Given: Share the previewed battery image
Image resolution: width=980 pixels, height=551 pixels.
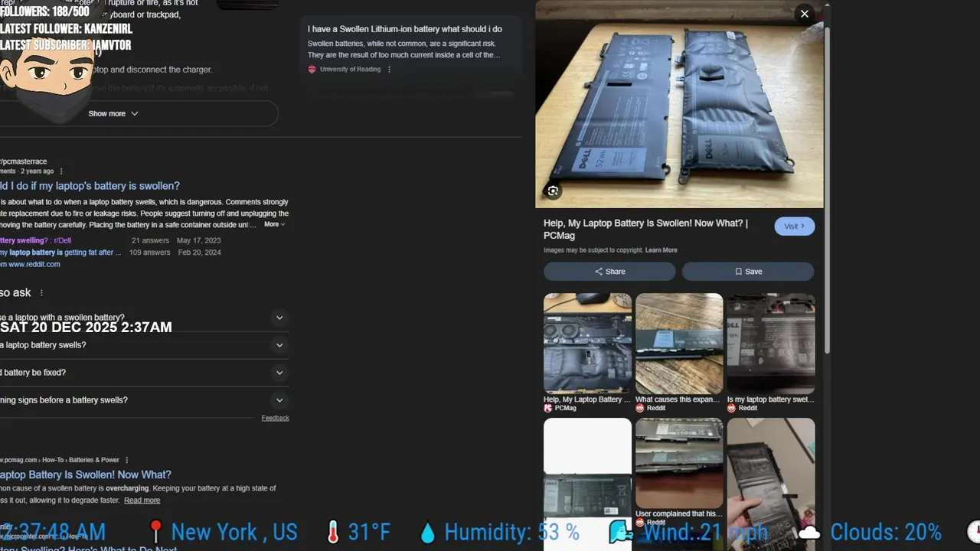Looking at the screenshot, I should tap(609, 272).
